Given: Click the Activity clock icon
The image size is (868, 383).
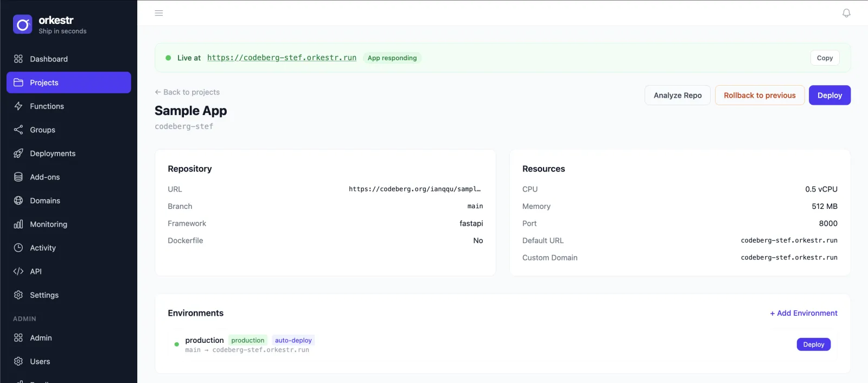Looking at the screenshot, I should tap(18, 248).
